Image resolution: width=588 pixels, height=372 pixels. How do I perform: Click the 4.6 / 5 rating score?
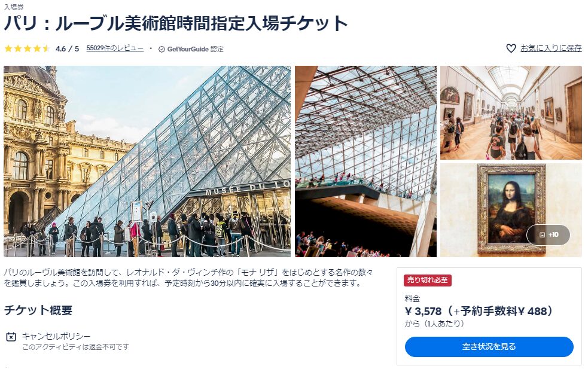pos(67,49)
